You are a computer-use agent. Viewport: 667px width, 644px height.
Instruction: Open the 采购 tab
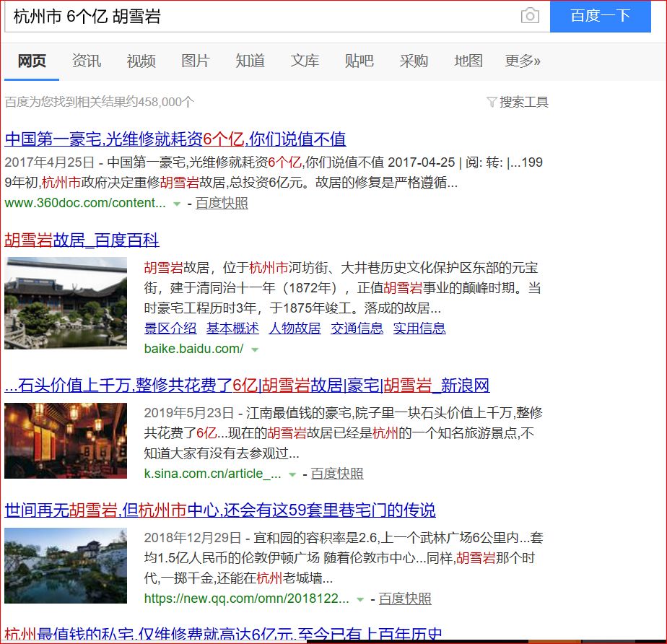(414, 61)
